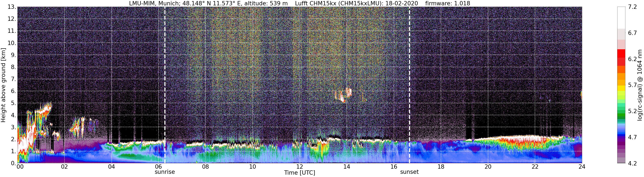Click the time tick label '22'

click(x=535, y=166)
